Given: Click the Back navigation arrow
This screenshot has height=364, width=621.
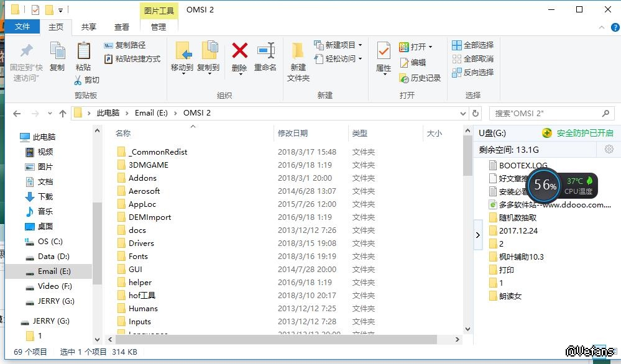Looking at the screenshot, I should [x=17, y=114].
